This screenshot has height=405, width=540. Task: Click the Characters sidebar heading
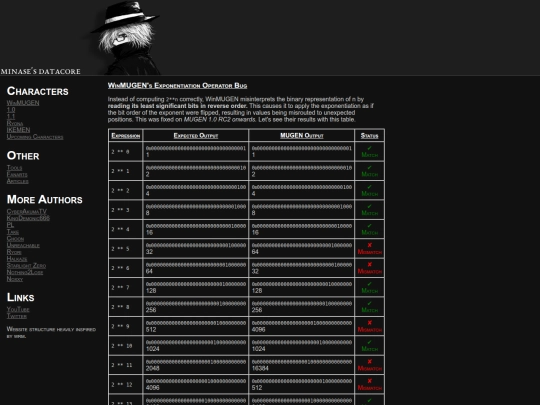pos(38,91)
